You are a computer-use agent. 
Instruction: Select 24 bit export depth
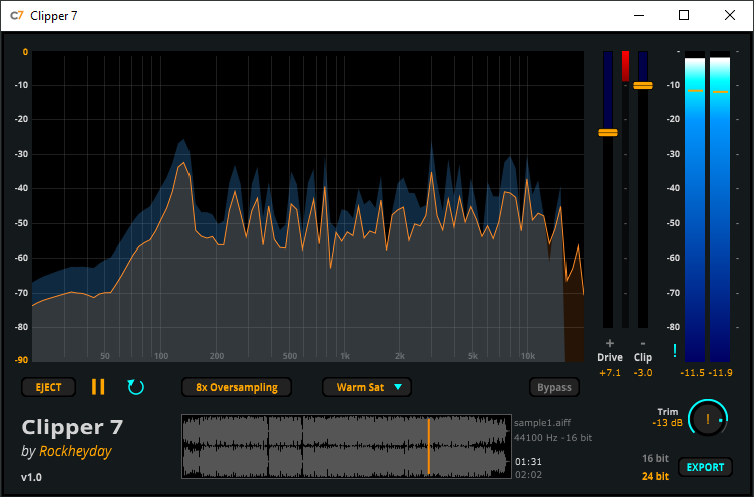point(655,476)
